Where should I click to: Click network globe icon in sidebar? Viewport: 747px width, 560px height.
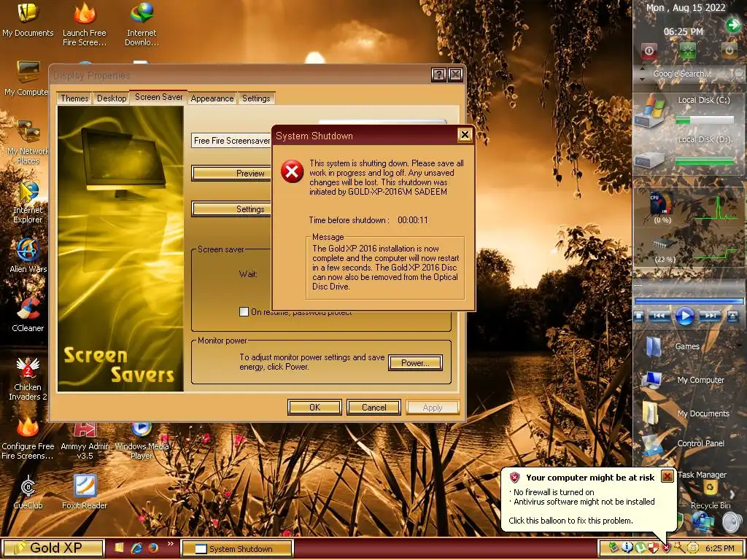coord(702,522)
